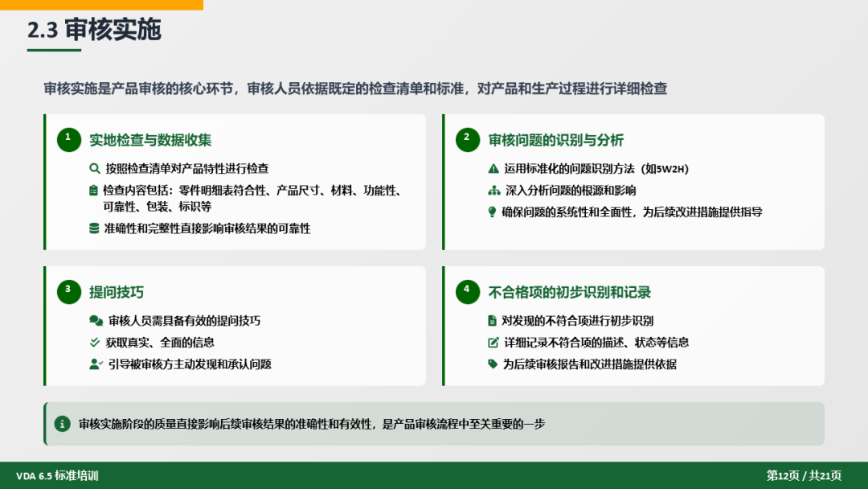868x489 pixels.
Task: Select the number 4 circle badge
Action: tap(467, 291)
